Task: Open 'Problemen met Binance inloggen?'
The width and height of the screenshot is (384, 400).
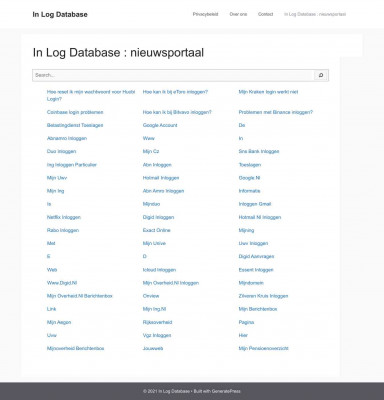Action: coord(276,112)
